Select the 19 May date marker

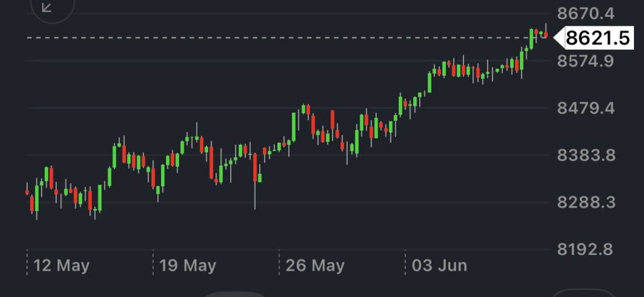click(187, 266)
